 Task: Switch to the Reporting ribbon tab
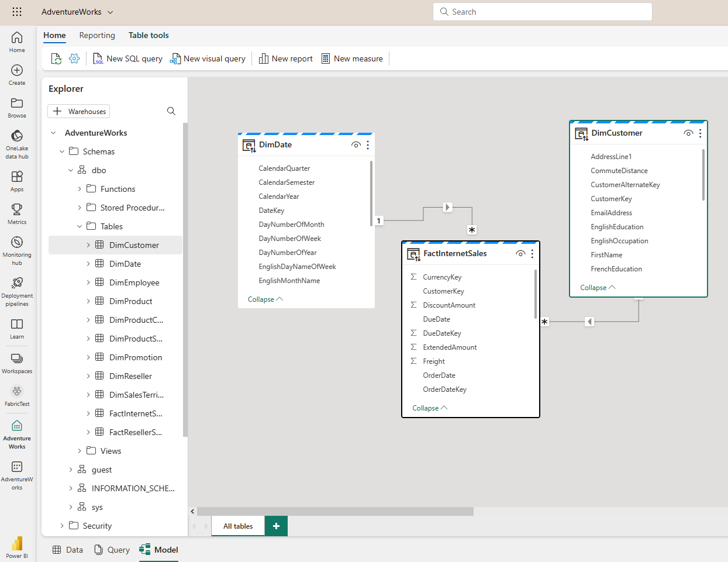click(x=97, y=35)
